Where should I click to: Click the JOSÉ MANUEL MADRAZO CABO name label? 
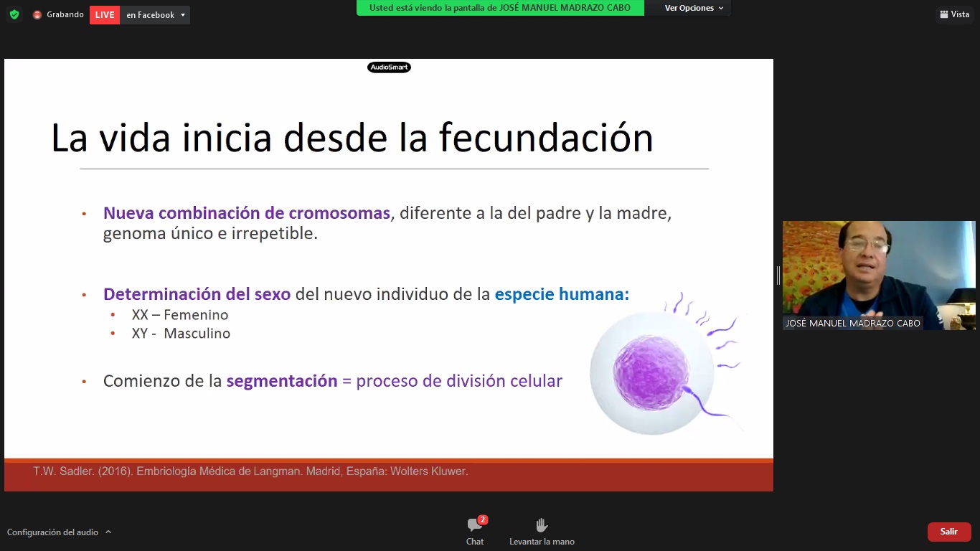853,324
